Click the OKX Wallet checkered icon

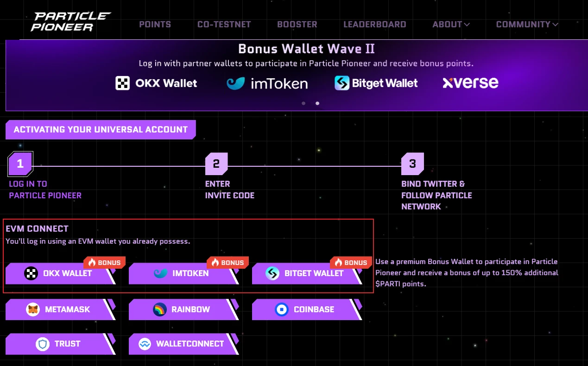31,273
